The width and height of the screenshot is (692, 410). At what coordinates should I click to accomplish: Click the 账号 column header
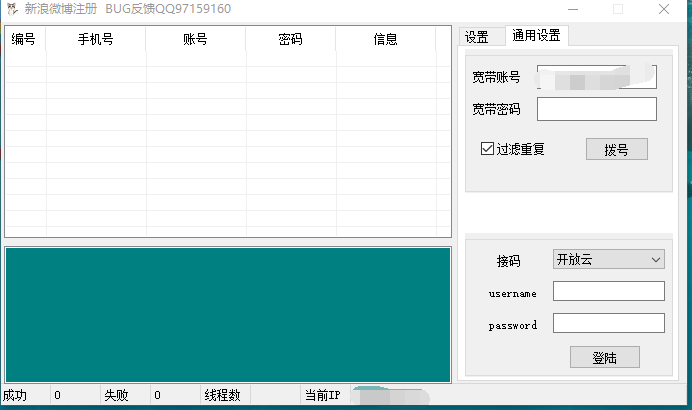(195, 40)
